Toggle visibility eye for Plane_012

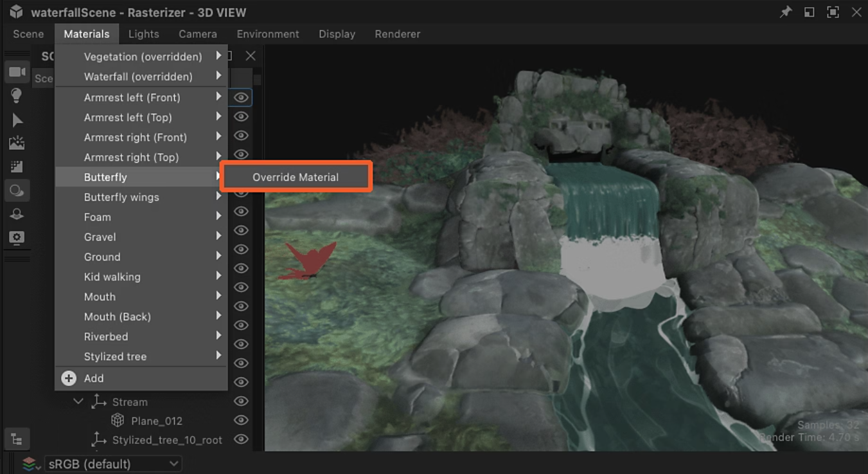point(241,421)
